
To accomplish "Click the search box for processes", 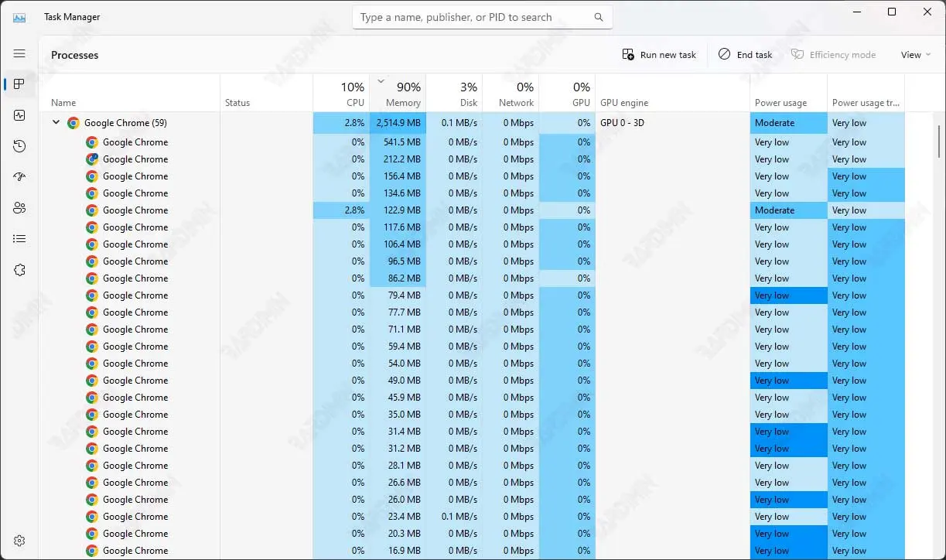I will (472, 17).
